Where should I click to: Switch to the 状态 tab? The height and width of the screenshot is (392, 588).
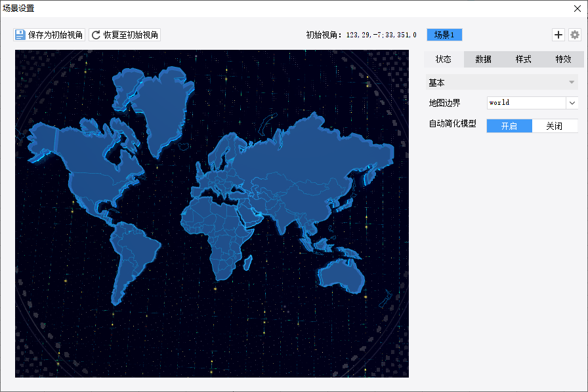(x=444, y=59)
